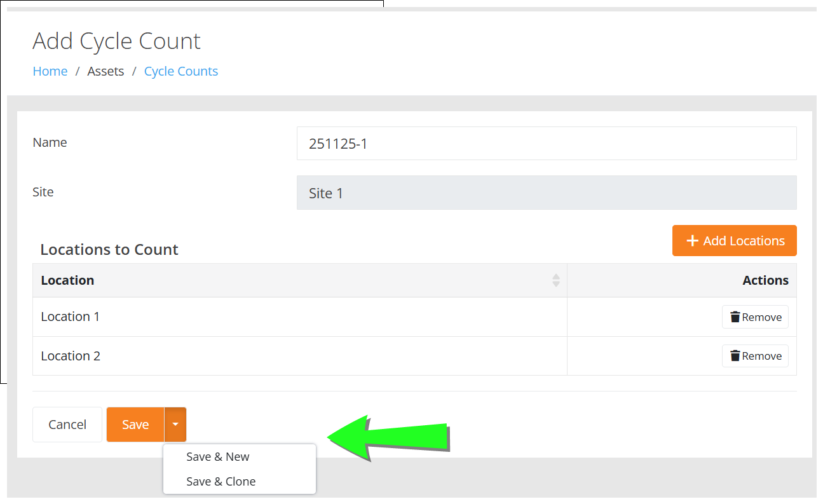
Task: Click the Assets breadcrumb text
Action: pyautogui.click(x=105, y=71)
